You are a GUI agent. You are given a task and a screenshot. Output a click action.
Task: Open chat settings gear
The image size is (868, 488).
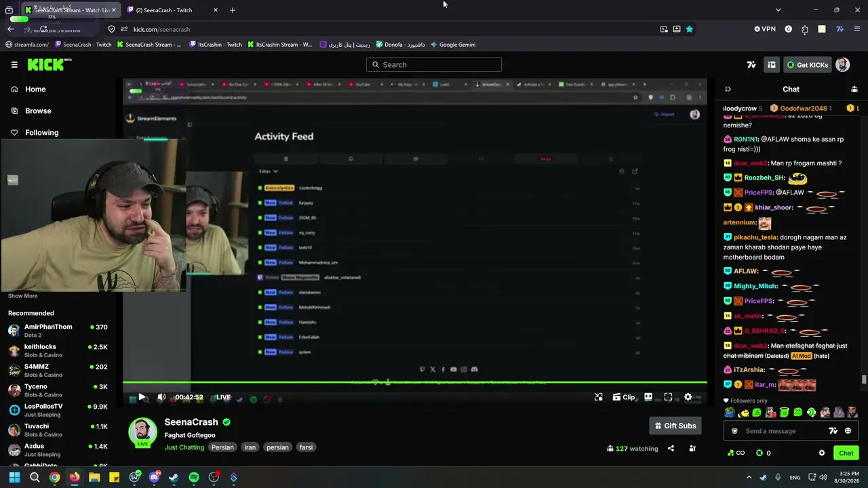coord(822,453)
